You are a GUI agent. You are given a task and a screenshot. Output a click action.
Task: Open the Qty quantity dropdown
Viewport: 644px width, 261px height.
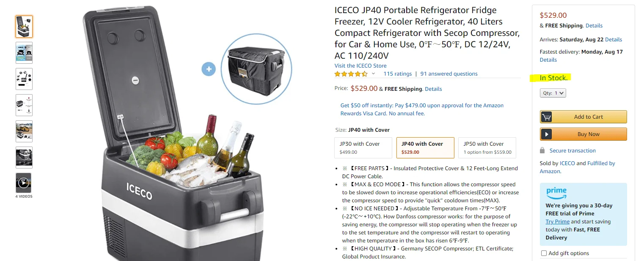click(x=553, y=93)
